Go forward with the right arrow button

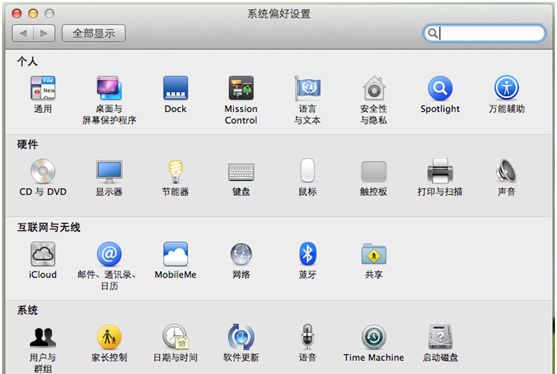[x=44, y=33]
